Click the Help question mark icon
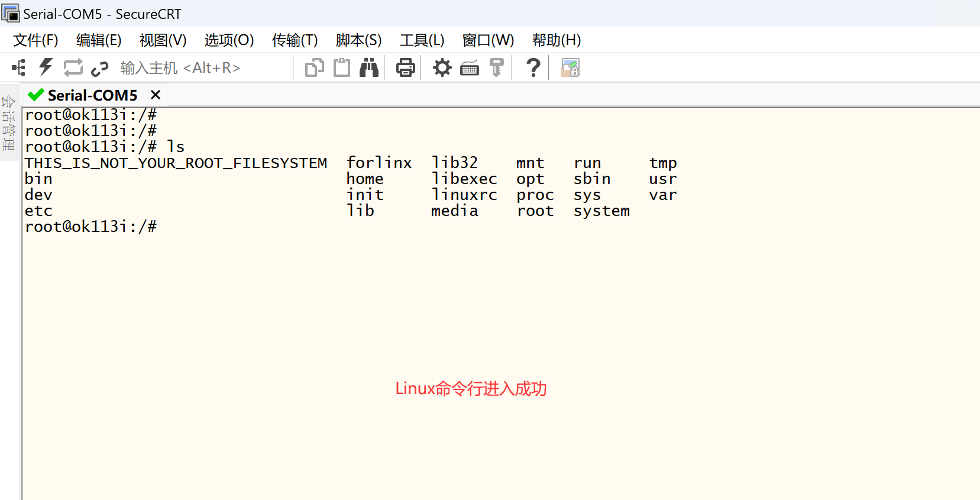Screen dimensions: 980x500 pos(533,67)
